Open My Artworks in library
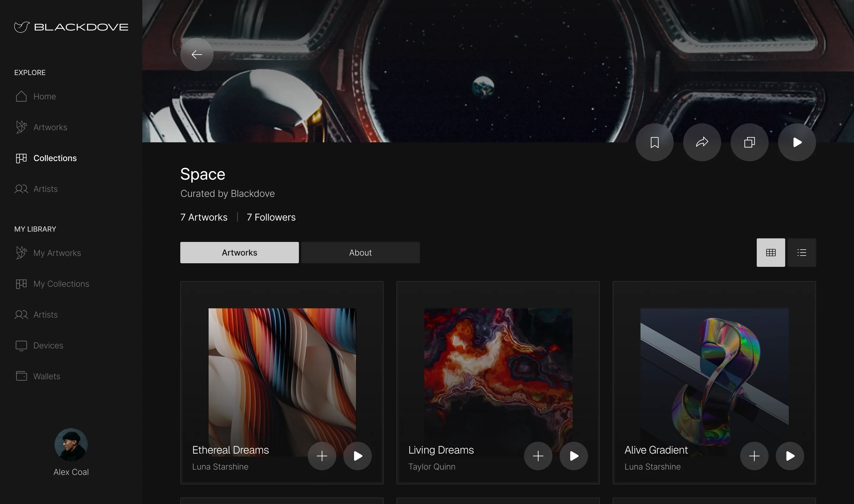 pyautogui.click(x=48, y=253)
